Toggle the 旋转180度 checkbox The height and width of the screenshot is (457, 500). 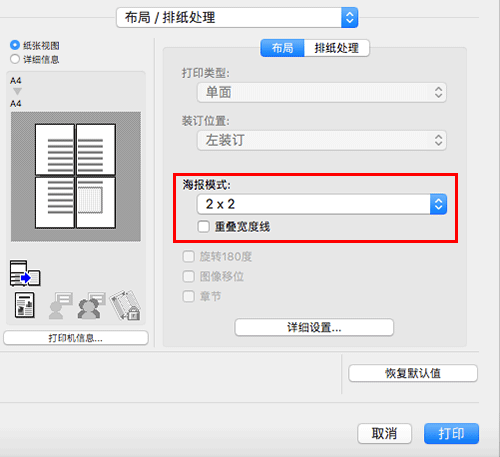pyautogui.click(x=189, y=257)
